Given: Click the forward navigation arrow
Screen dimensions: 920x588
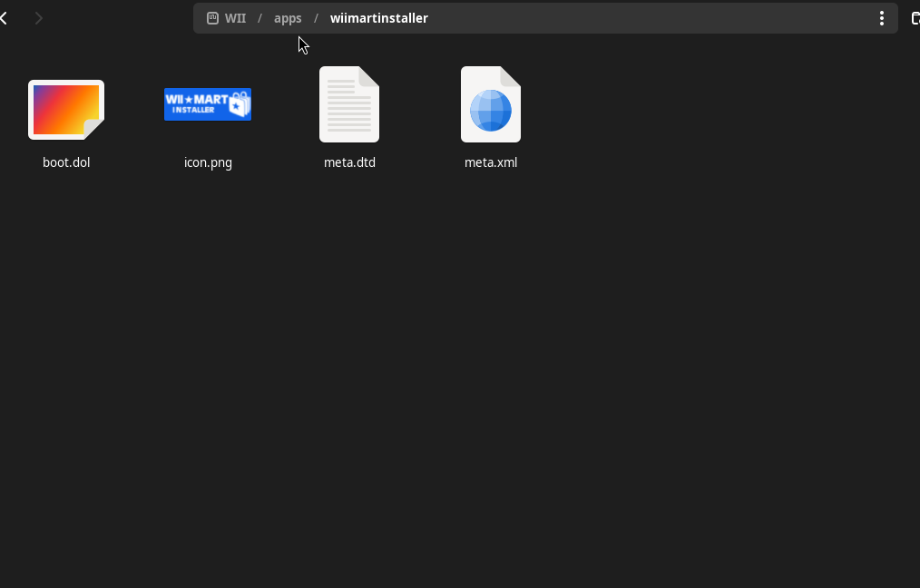Looking at the screenshot, I should [38, 18].
